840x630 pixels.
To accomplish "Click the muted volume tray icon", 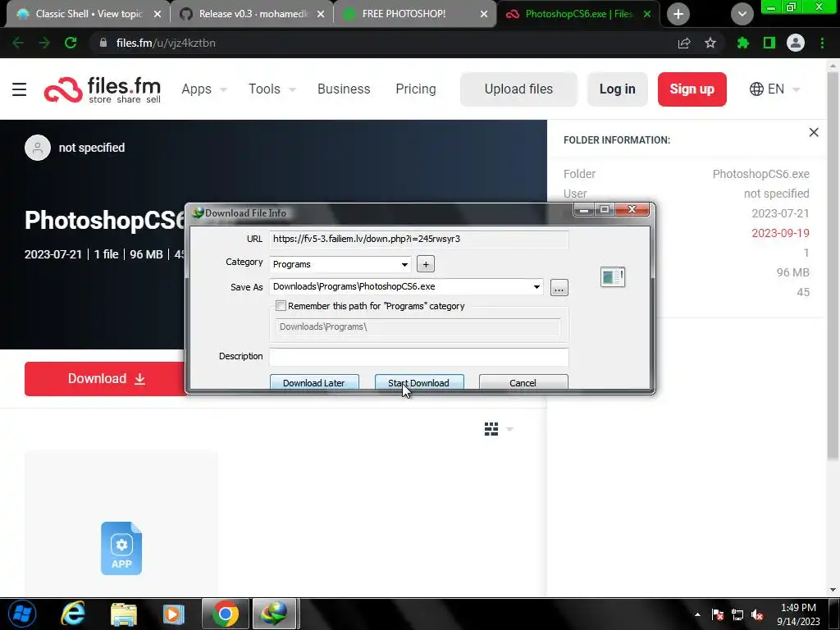I will 757,614.
